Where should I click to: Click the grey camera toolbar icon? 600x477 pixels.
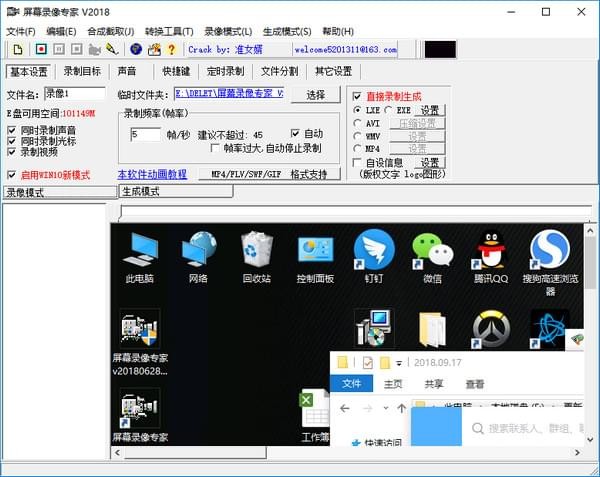(x=94, y=49)
